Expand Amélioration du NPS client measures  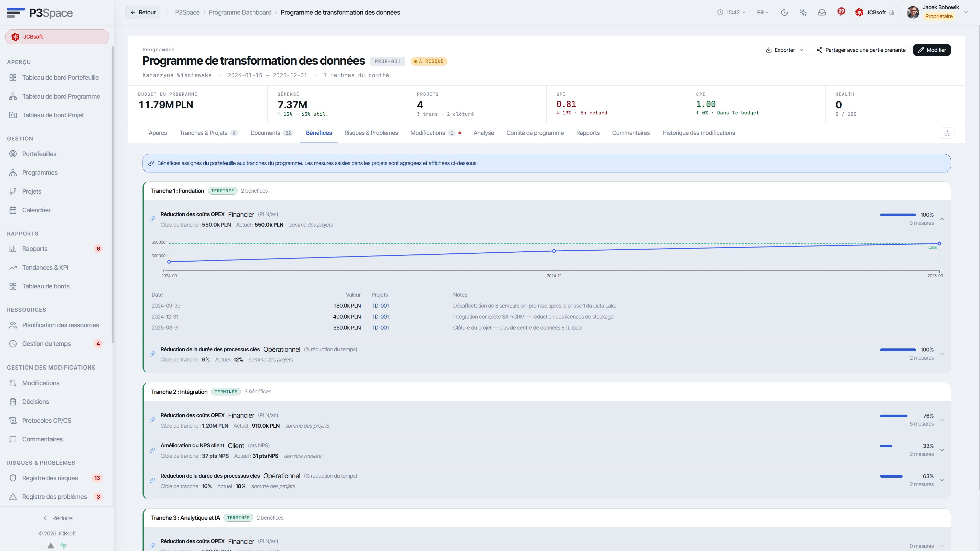click(942, 450)
